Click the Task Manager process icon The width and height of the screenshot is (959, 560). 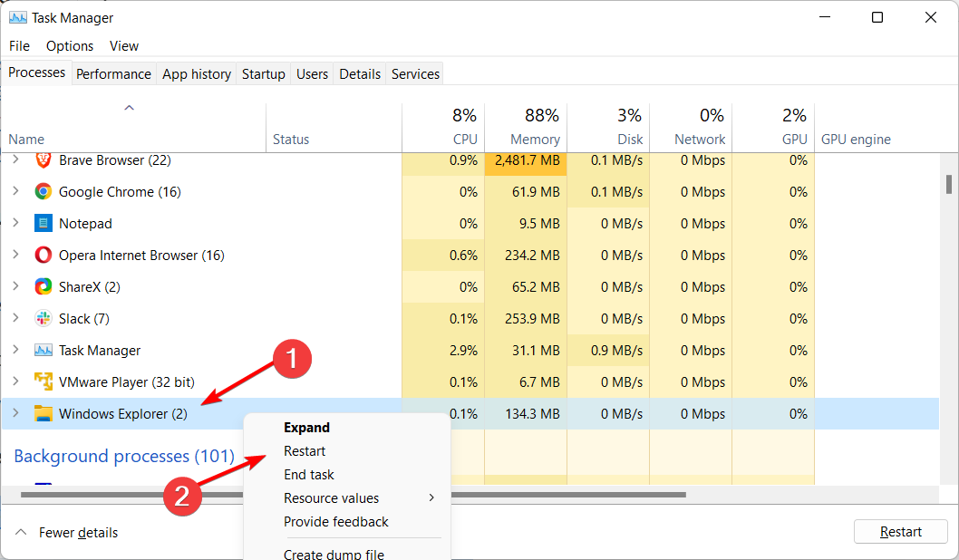click(43, 351)
